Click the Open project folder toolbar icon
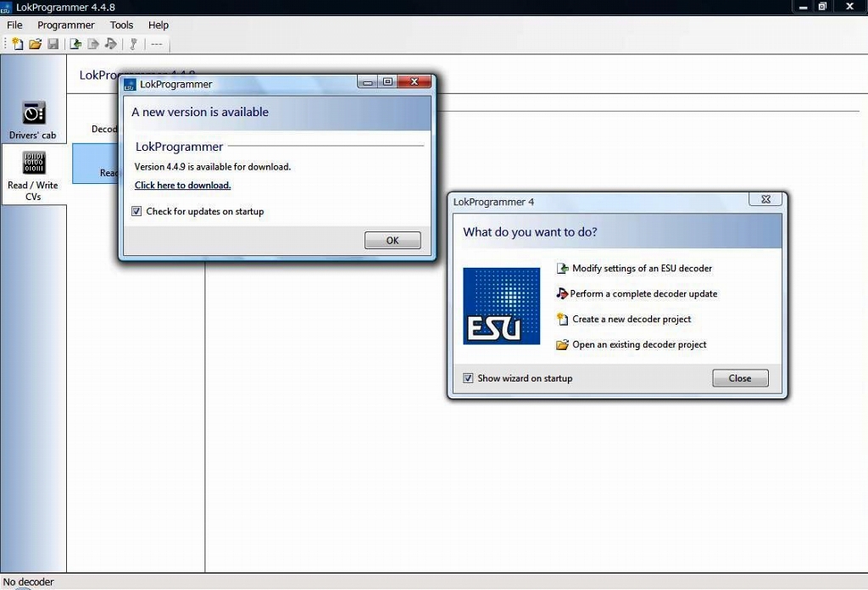The image size is (868, 590). point(36,44)
